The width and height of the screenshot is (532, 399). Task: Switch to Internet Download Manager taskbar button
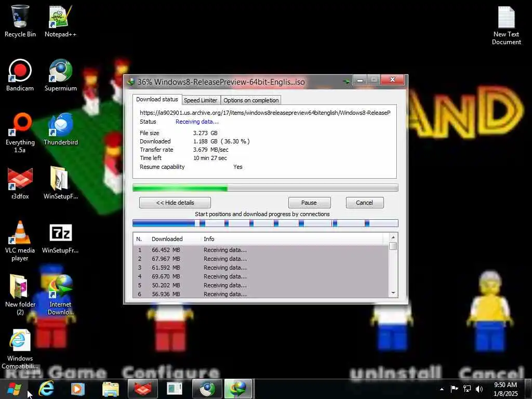tap(238, 389)
